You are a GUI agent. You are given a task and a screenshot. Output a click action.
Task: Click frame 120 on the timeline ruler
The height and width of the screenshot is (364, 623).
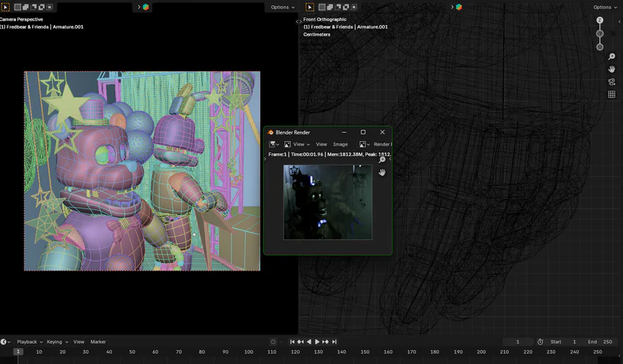295,352
